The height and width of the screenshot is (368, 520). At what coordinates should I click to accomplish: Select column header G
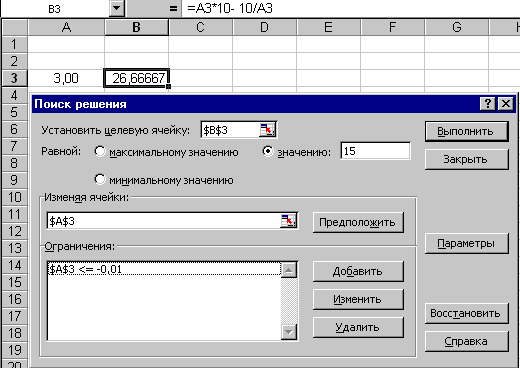coord(457,27)
